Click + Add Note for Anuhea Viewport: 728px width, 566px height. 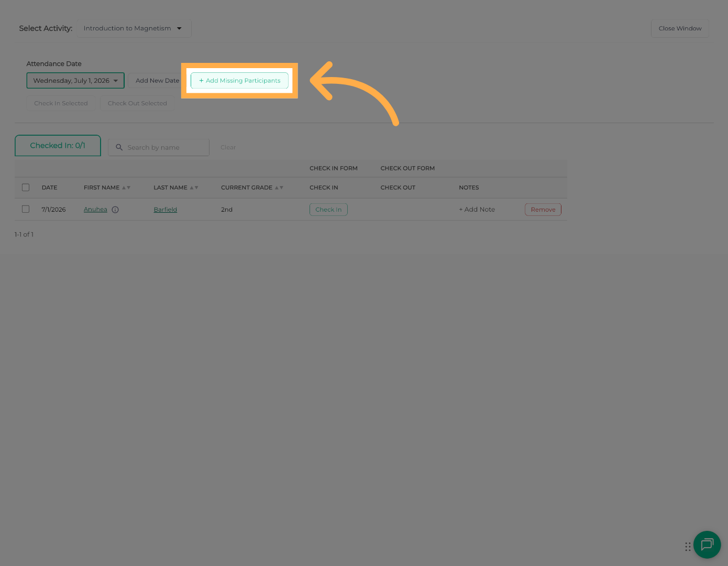(477, 210)
